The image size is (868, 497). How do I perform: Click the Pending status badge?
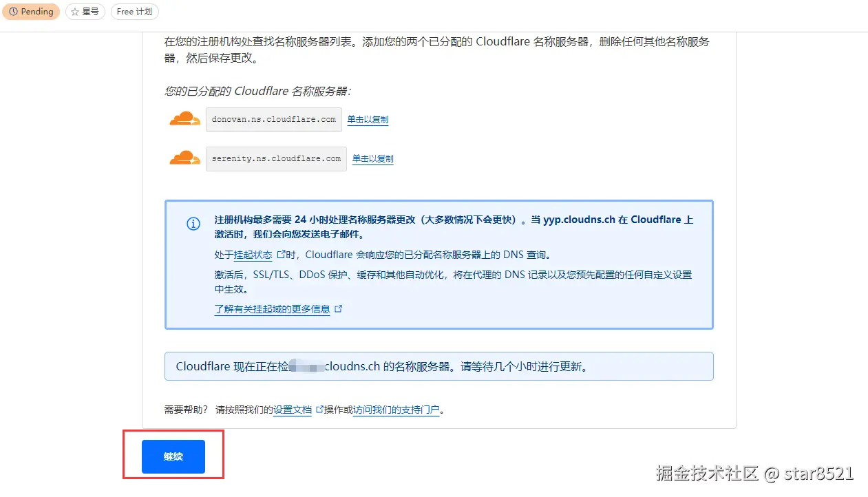click(30, 12)
